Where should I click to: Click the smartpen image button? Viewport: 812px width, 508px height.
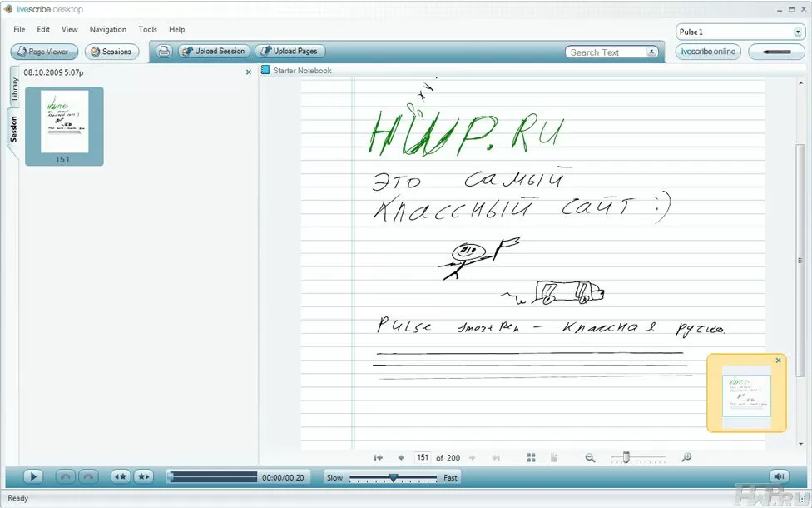coord(776,52)
